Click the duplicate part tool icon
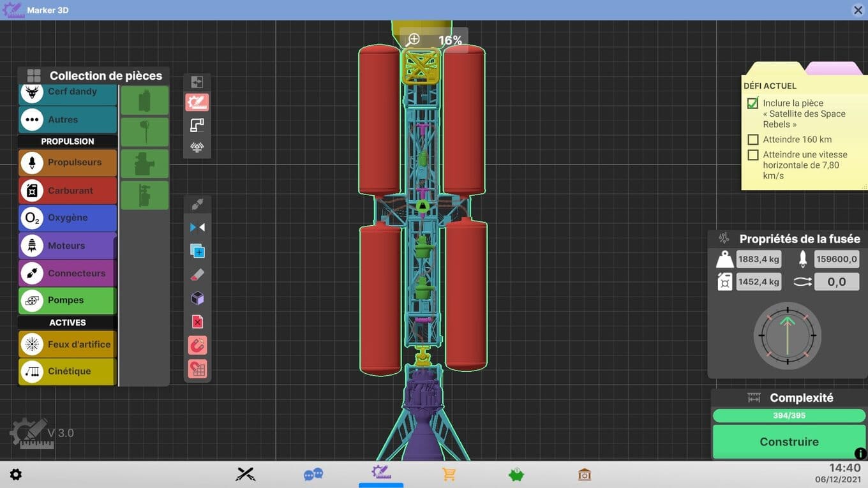 197,251
